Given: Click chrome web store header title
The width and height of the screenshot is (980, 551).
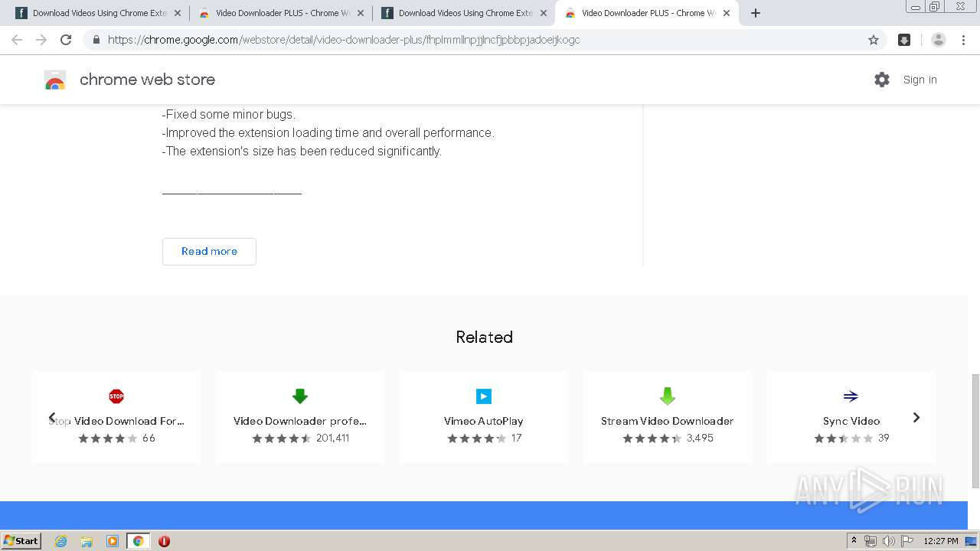Looking at the screenshot, I should click(147, 80).
